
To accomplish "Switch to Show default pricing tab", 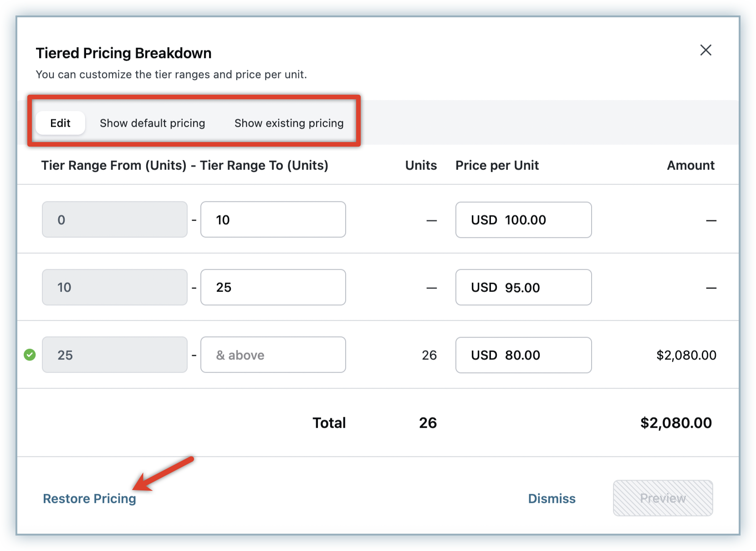I will (152, 123).
